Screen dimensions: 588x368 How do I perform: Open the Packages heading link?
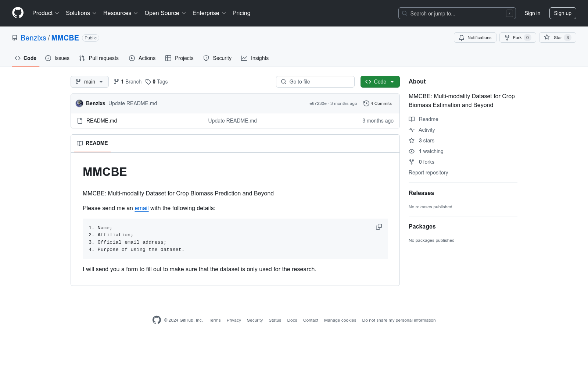pos(422,227)
